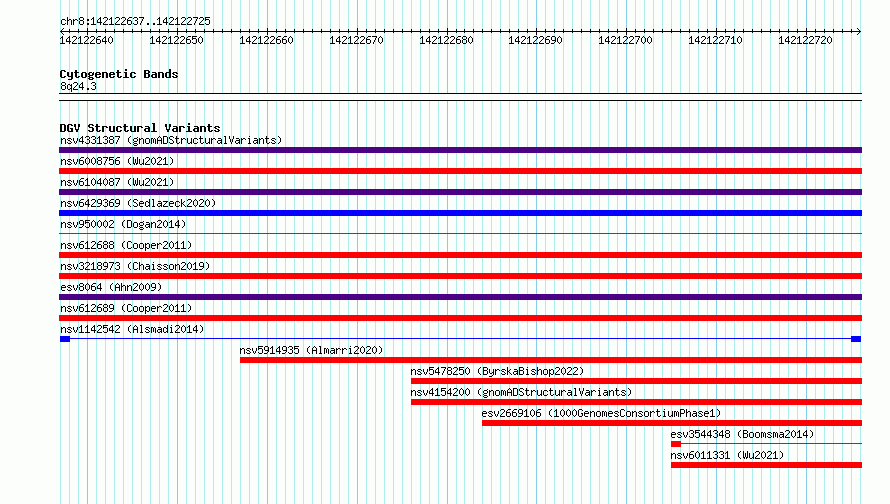This screenshot has width=890, height=504.
Task: Click ruler position 142122660
Action: point(266,40)
